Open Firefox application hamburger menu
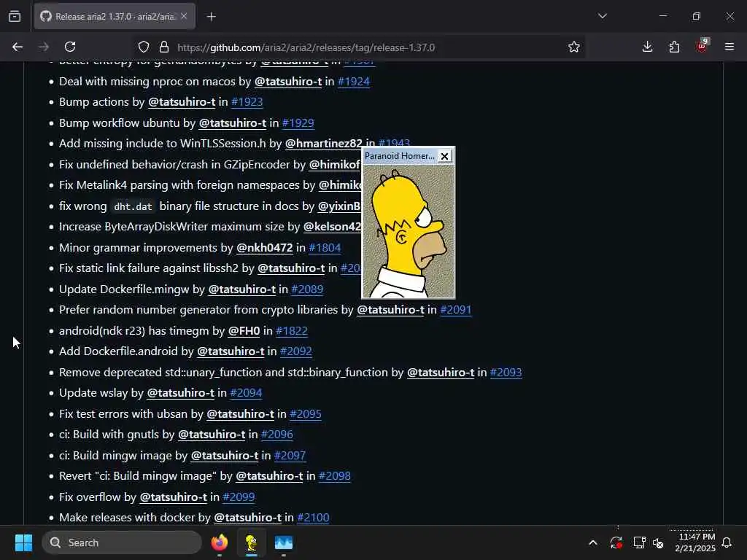The image size is (747, 560). point(729,47)
